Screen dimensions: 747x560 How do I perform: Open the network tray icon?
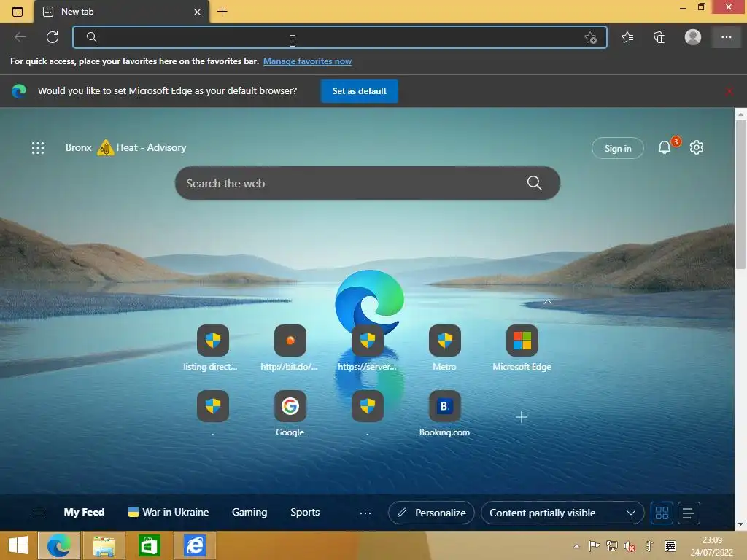tap(612, 546)
